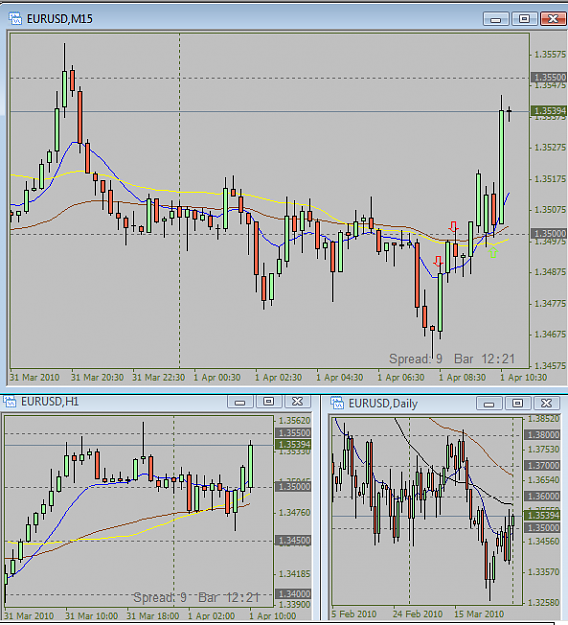
Task: Minimize the EURUSD,M15 chart window
Action: tap(496, 19)
